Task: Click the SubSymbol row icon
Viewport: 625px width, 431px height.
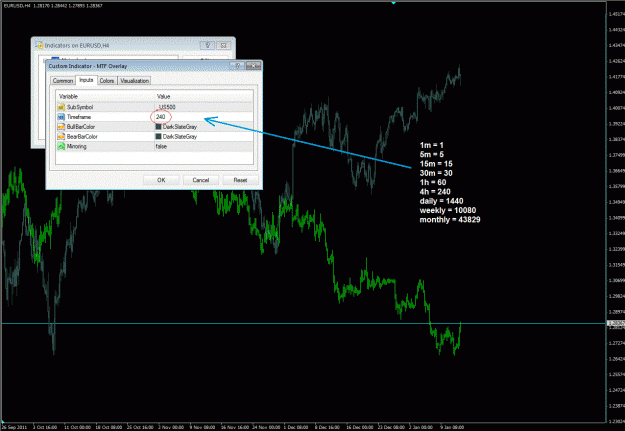Action: (61, 107)
